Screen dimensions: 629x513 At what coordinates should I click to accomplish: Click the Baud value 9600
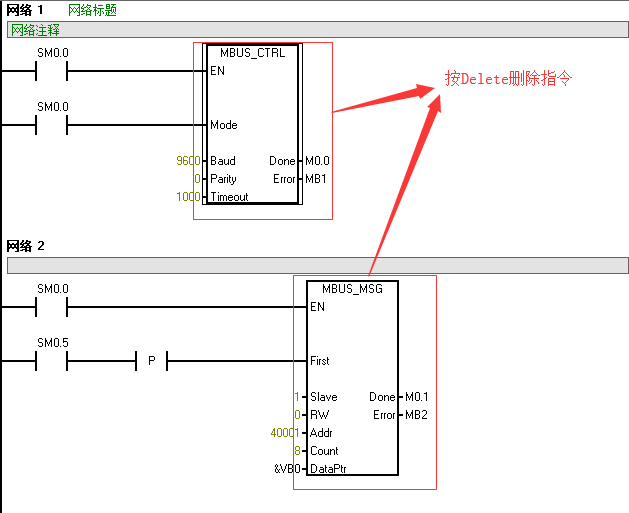(187, 161)
